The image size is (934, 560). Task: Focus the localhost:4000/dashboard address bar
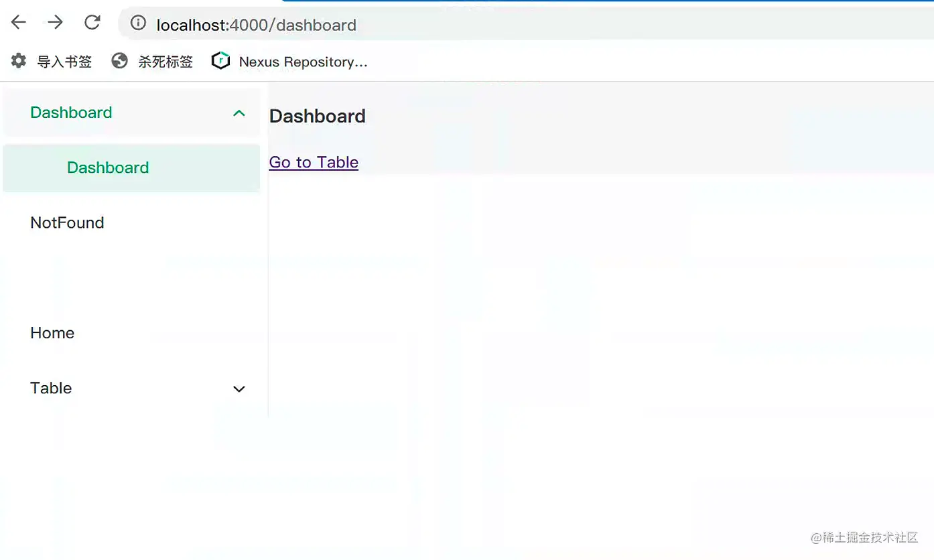(526, 24)
